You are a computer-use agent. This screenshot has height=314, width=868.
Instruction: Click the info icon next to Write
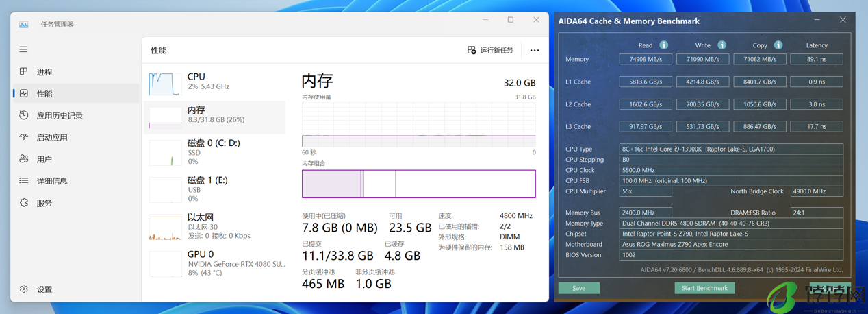(x=722, y=45)
